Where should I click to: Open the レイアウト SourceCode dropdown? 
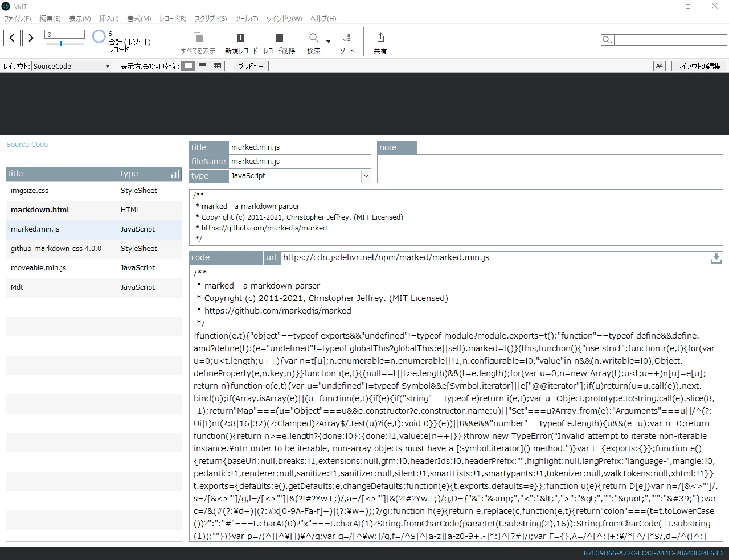(x=72, y=66)
